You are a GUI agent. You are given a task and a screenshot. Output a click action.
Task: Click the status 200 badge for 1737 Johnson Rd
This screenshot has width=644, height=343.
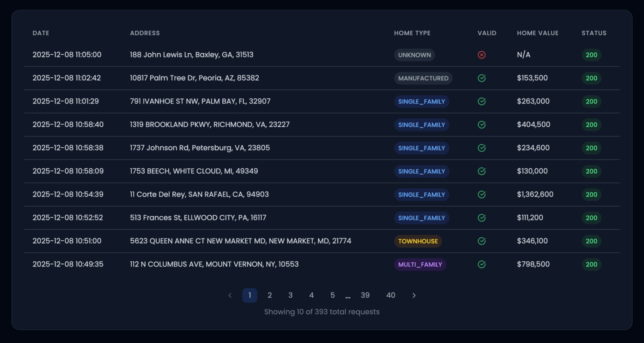click(x=591, y=148)
